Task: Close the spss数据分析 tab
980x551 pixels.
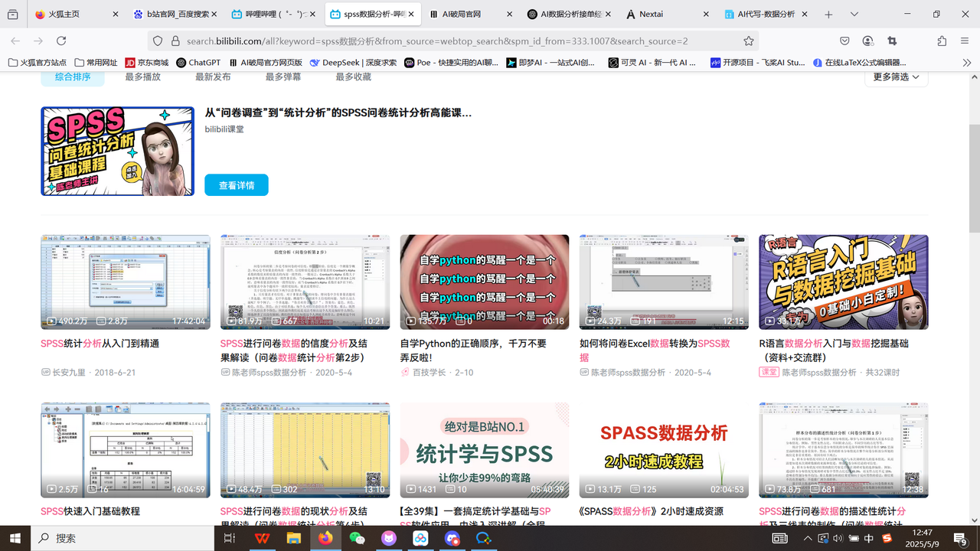Action: point(411,15)
